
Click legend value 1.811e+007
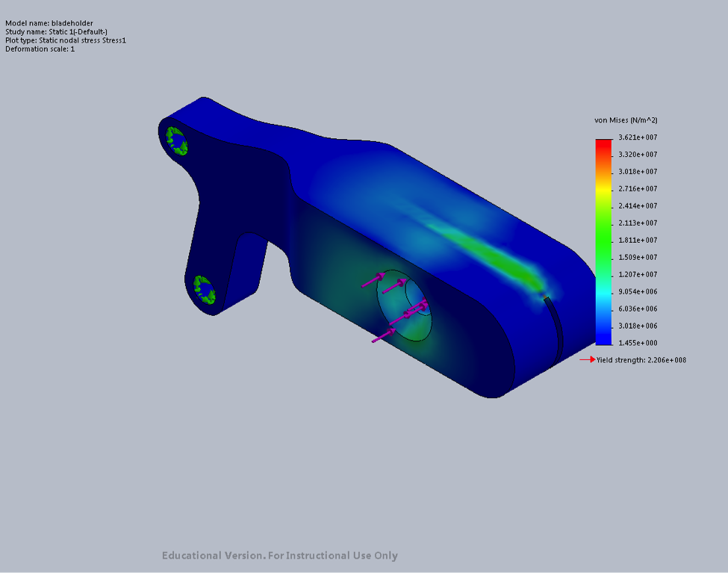(638, 241)
